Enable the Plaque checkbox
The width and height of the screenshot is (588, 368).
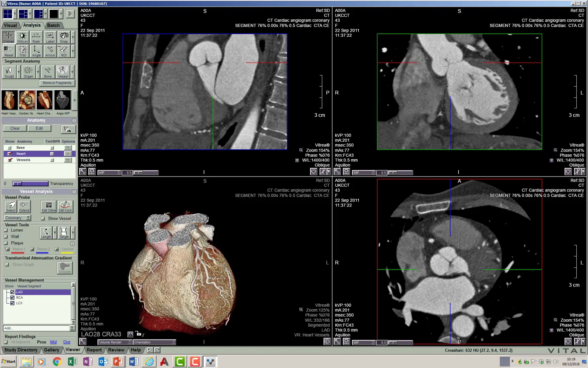click(6, 243)
